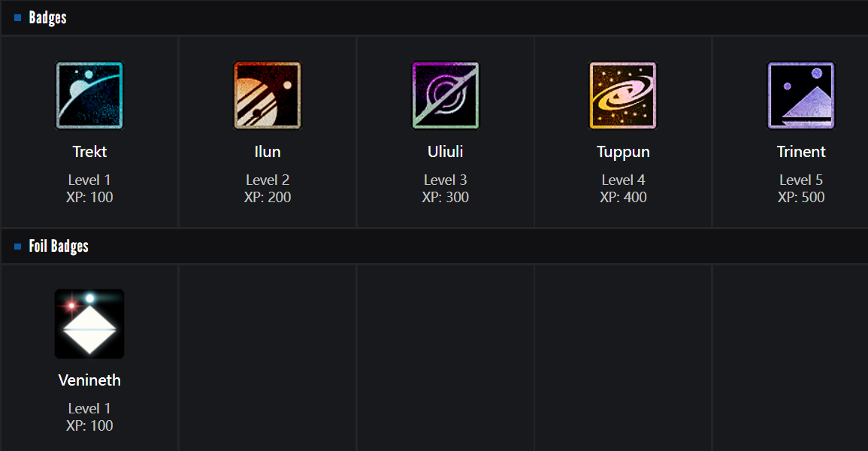Click the XP: 500 text under Trinent
Screen dimensions: 868x451
[801, 198]
